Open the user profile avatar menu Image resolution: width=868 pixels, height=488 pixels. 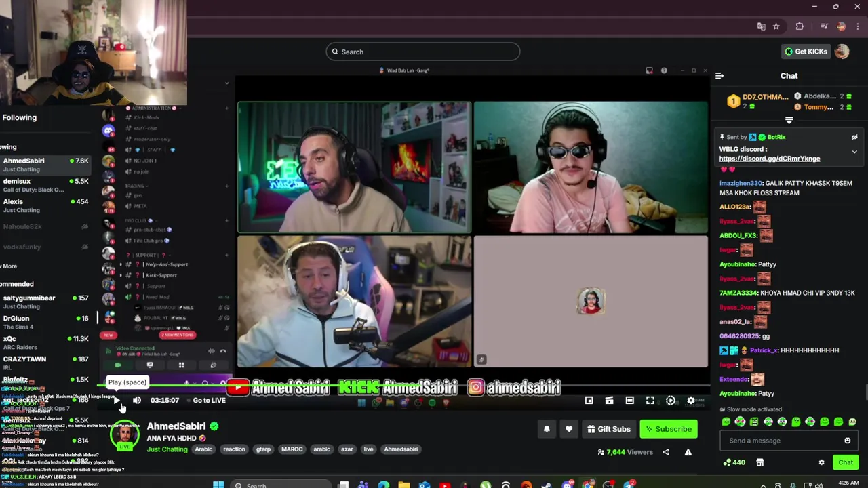842,52
